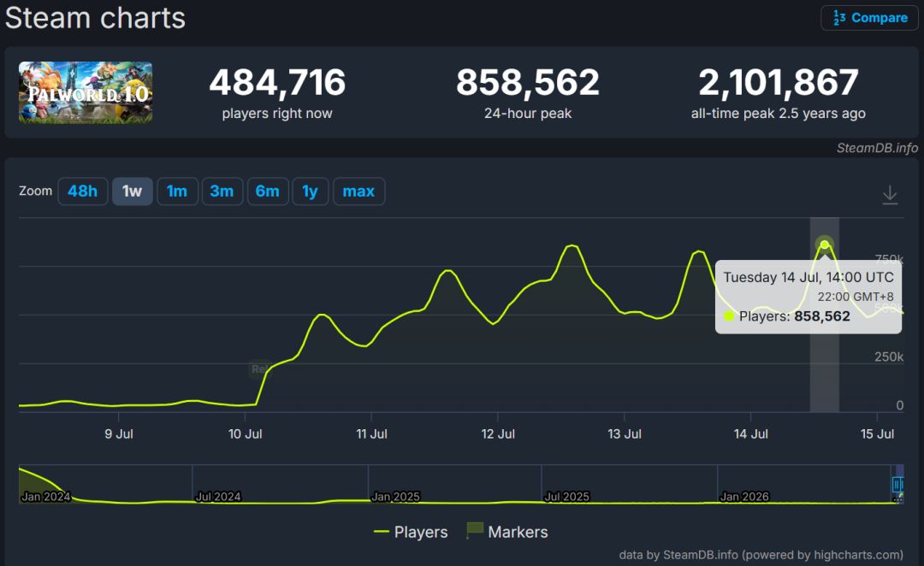Screen dimensions: 924x566
Task: Click the Jul 2025 navigator label
Action: pos(567,497)
